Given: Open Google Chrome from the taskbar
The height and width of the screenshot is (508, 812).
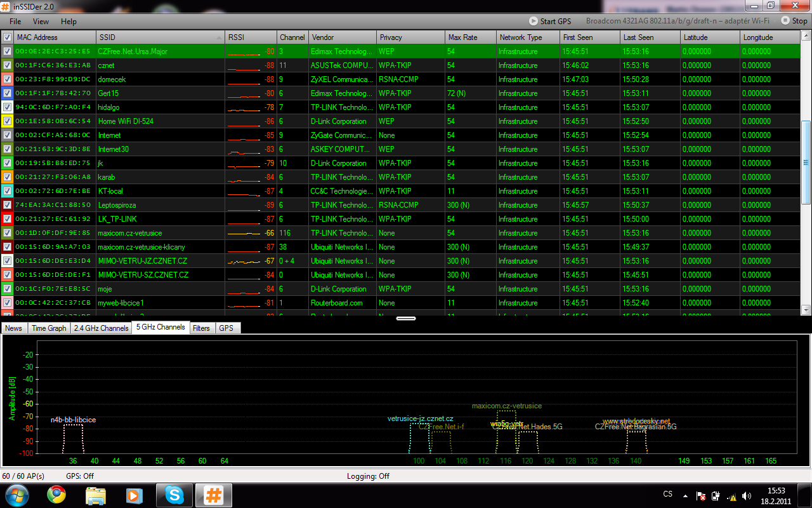Looking at the screenshot, I should click(56, 495).
